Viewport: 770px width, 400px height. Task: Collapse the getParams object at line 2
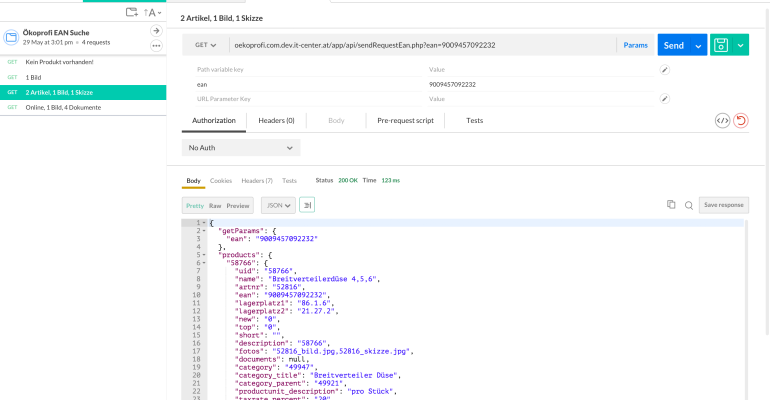tap(204, 231)
